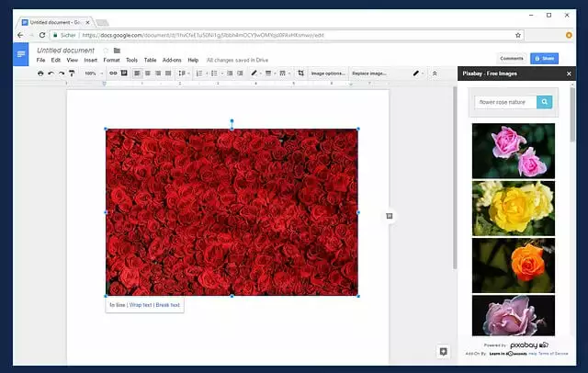
Task: Open the Insert menu
Action: tap(90, 60)
